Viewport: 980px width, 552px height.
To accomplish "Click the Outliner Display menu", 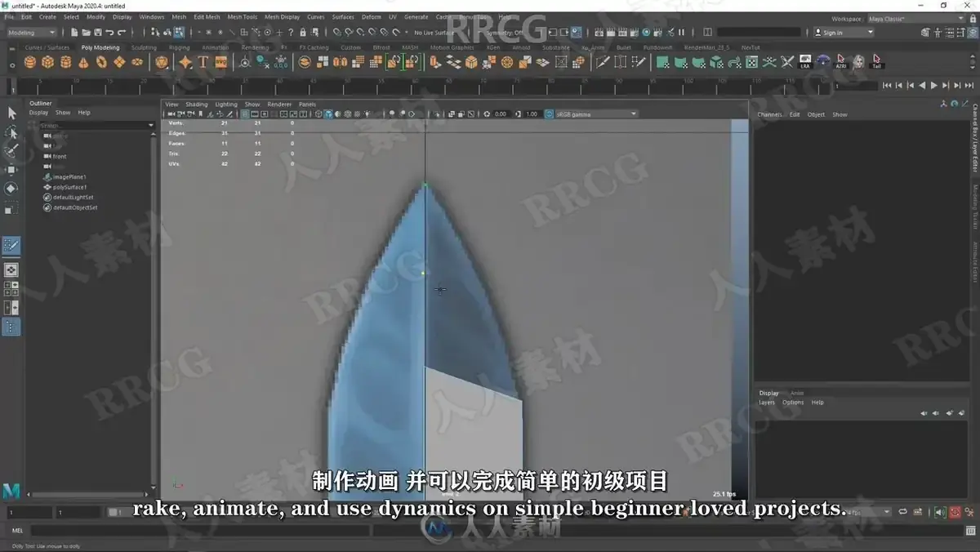I will (38, 113).
